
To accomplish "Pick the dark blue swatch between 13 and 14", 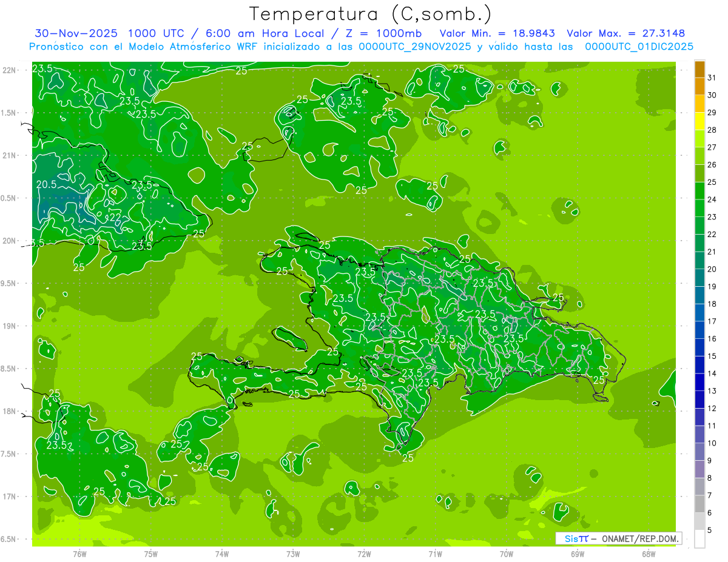I will (x=699, y=383).
